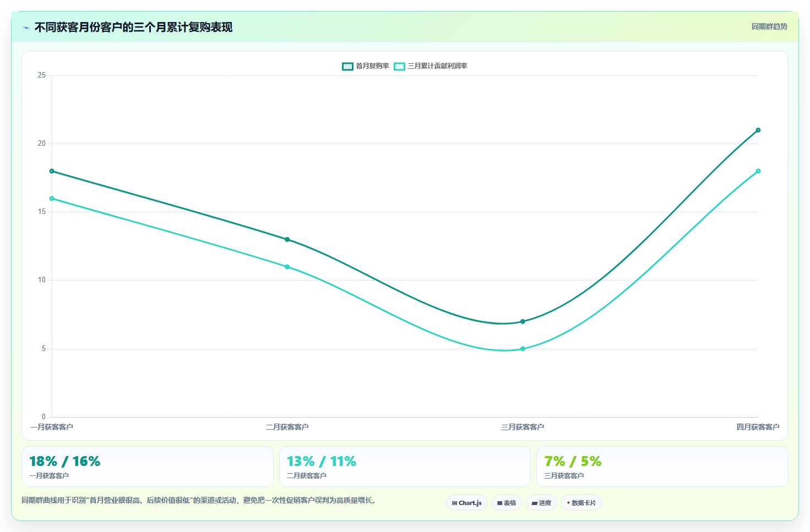Select the 三月累计贡献利润率 point at 一月获客客户 (16)
This screenshot has height=532, width=810.
pyautogui.click(x=52, y=199)
